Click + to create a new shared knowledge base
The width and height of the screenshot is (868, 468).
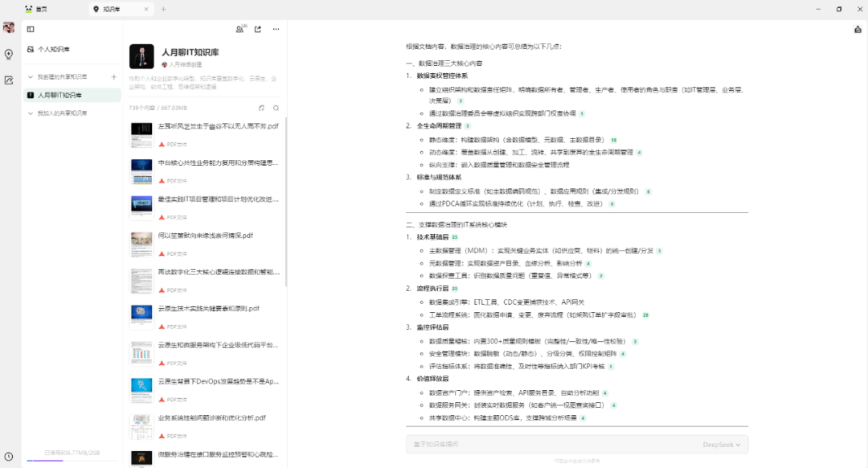tap(114, 76)
